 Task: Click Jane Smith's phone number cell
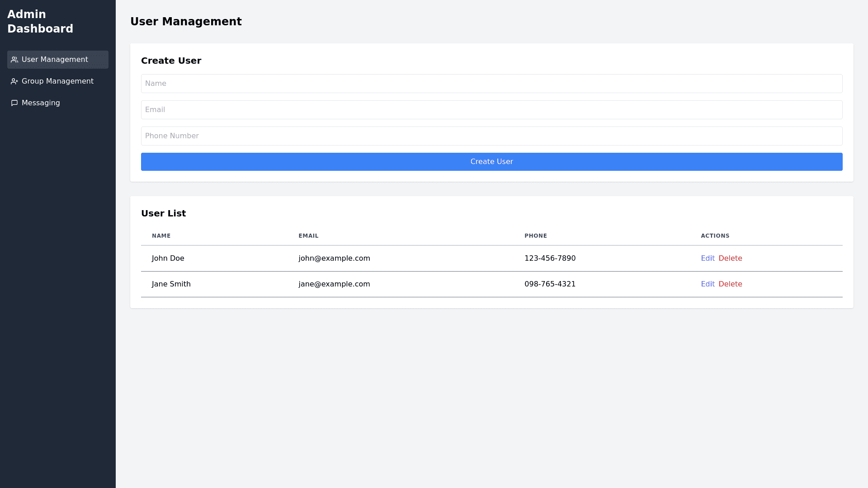550,284
